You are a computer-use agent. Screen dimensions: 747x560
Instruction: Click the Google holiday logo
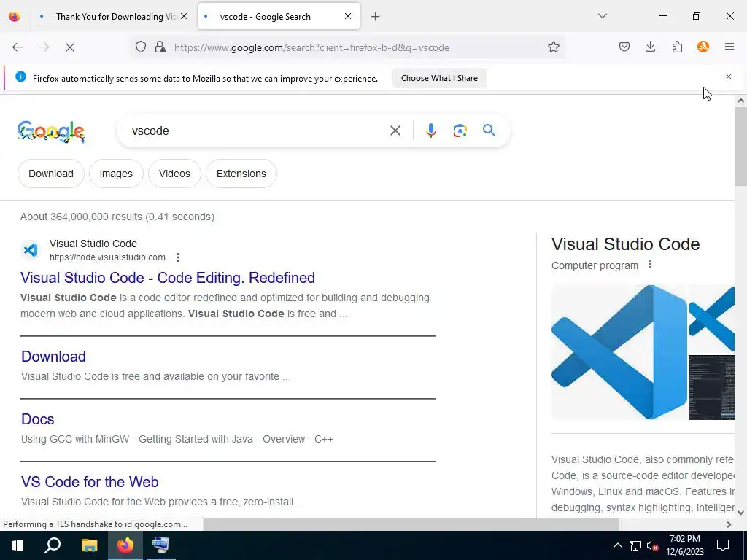point(51,131)
